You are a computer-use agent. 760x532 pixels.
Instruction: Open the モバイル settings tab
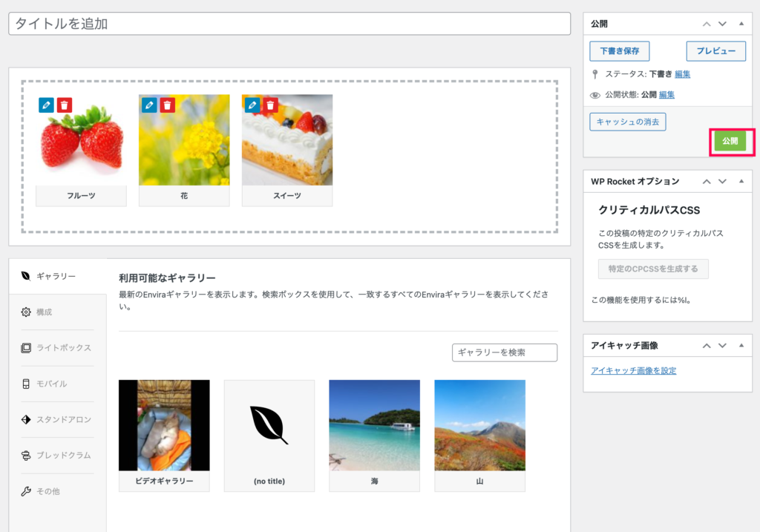(58, 384)
